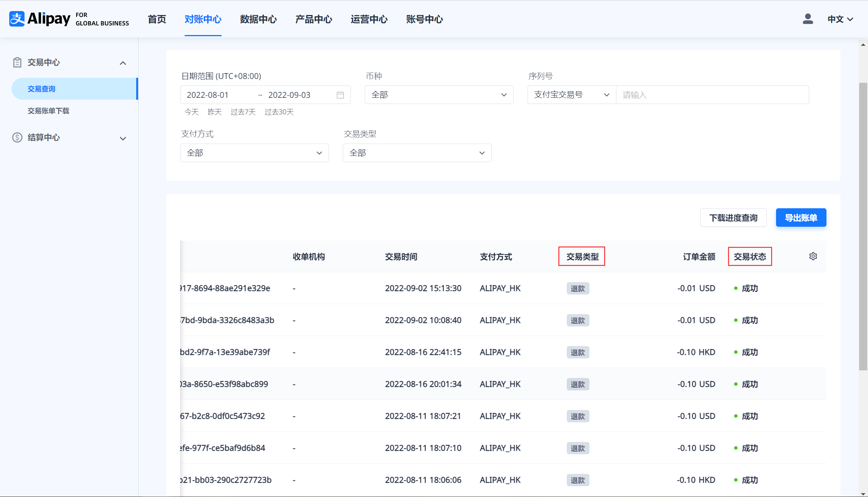Image resolution: width=868 pixels, height=497 pixels.
Task: Click scrollbar up arrow
Action: coord(863,45)
